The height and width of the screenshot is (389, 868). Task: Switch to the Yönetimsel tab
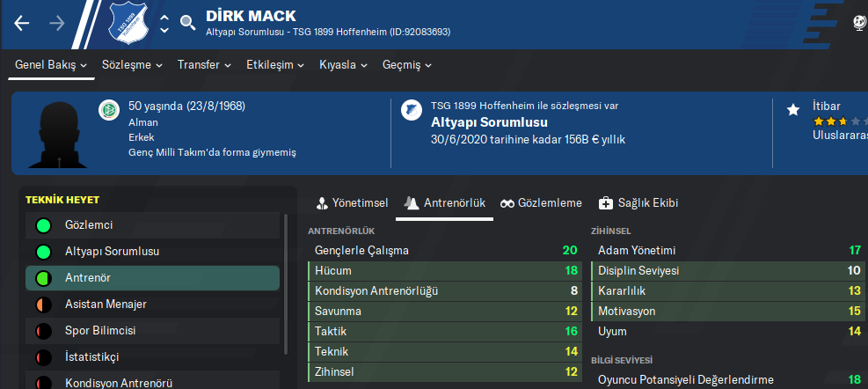352,203
